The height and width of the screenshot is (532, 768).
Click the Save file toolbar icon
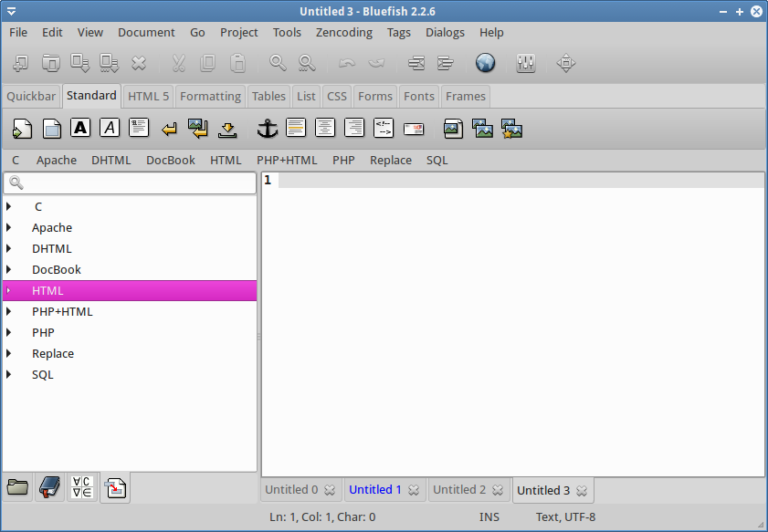[79, 63]
